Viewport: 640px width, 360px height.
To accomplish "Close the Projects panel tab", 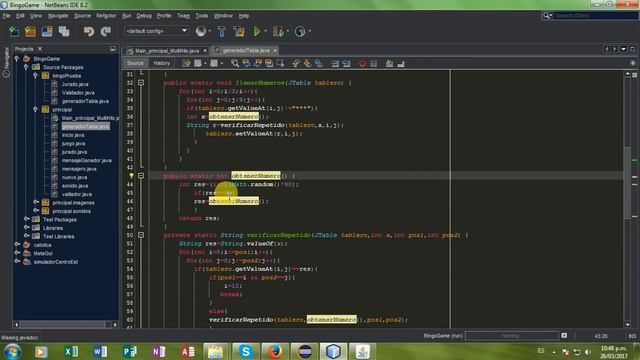I will point(40,49).
